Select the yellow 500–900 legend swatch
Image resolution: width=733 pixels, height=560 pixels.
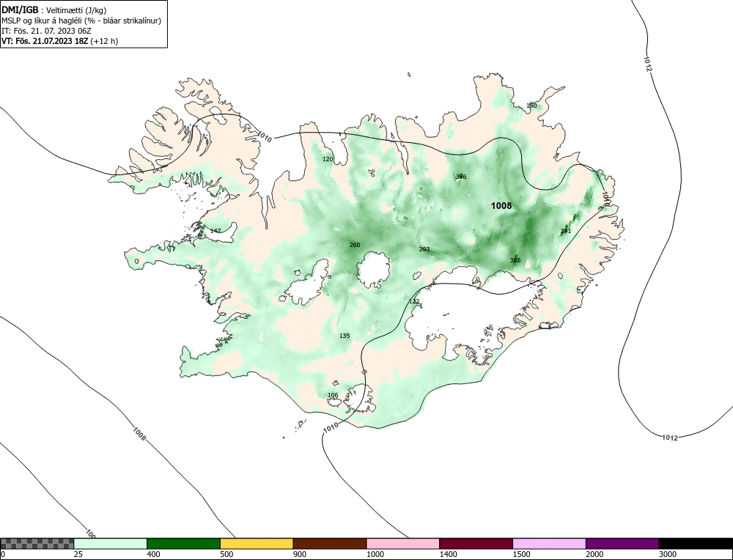click(257, 543)
